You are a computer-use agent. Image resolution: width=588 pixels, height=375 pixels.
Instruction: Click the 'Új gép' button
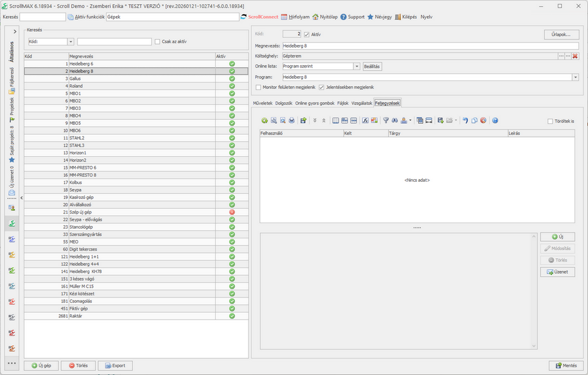pyautogui.click(x=41, y=366)
